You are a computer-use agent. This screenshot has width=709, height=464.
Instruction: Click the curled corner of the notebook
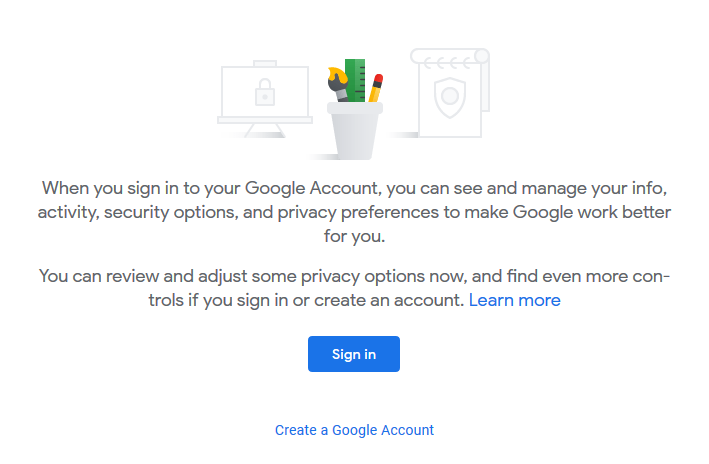coord(482,56)
